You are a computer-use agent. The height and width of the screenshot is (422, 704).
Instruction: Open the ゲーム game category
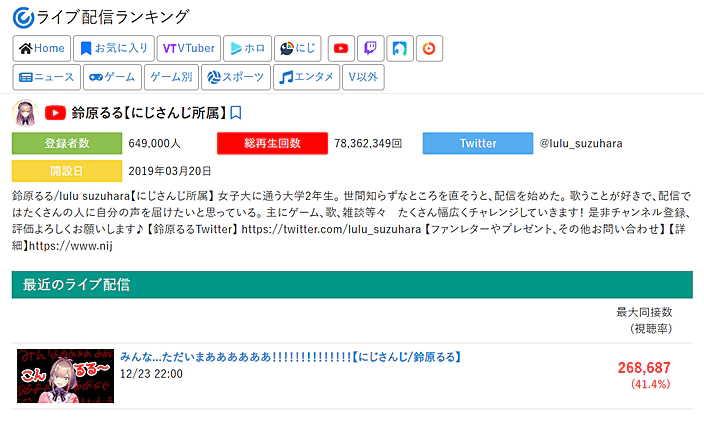pyautogui.click(x=112, y=77)
